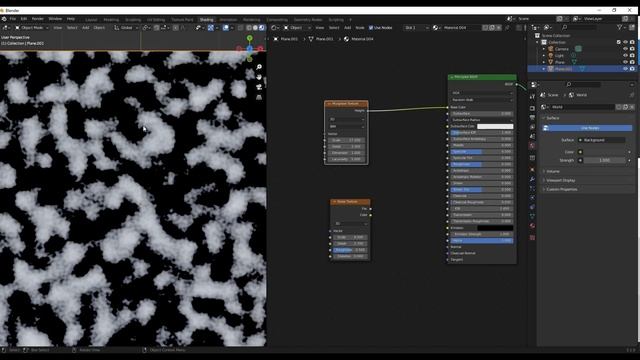The height and width of the screenshot is (360, 640).
Task: Open the node editor Node menu
Action: (x=360, y=28)
